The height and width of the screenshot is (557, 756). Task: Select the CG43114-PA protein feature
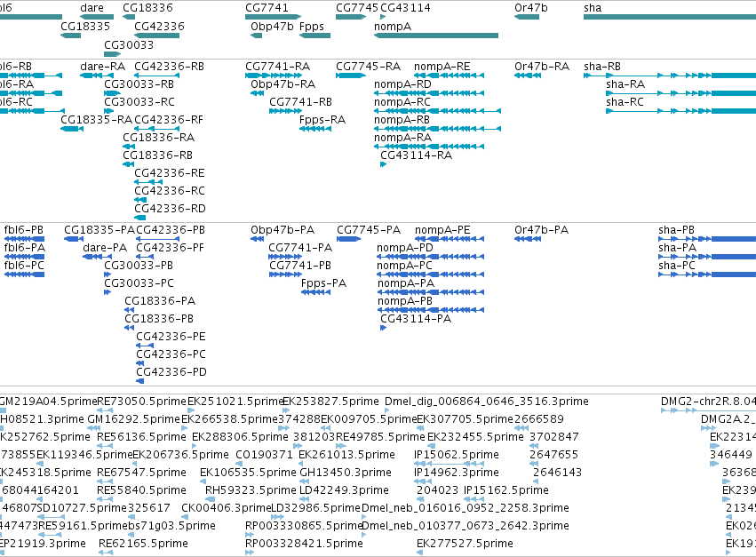pyautogui.click(x=383, y=328)
